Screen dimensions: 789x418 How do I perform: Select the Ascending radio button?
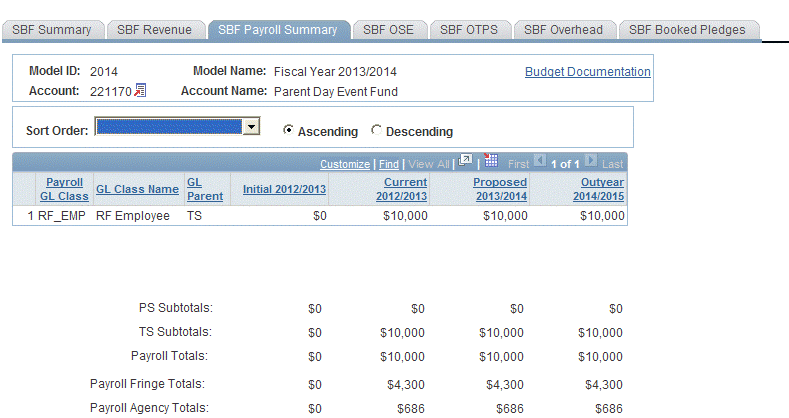point(288,131)
